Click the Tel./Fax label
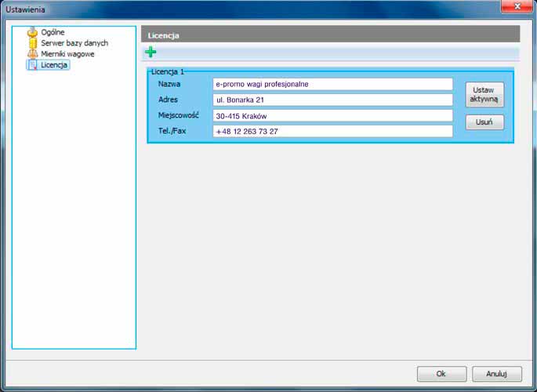The width and height of the screenshot is (537, 392). (172, 131)
